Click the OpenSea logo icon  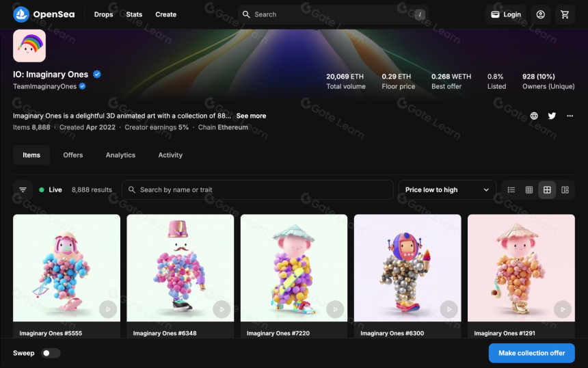[x=21, y=14]
